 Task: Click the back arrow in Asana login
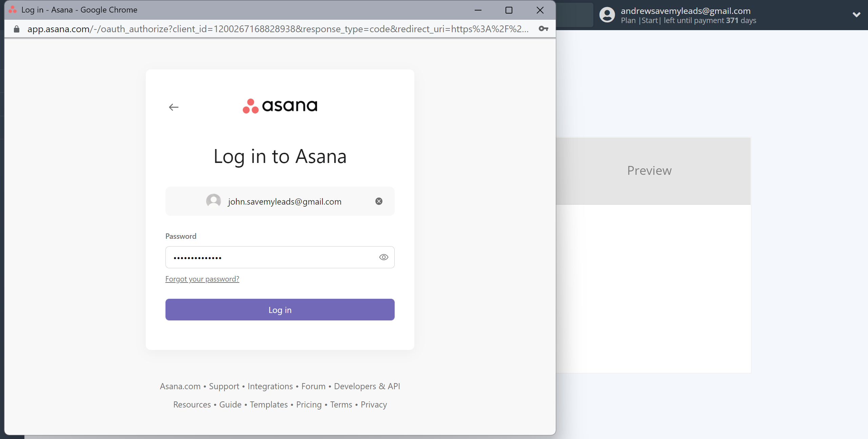pyautogui.click(x=174, y=107)
